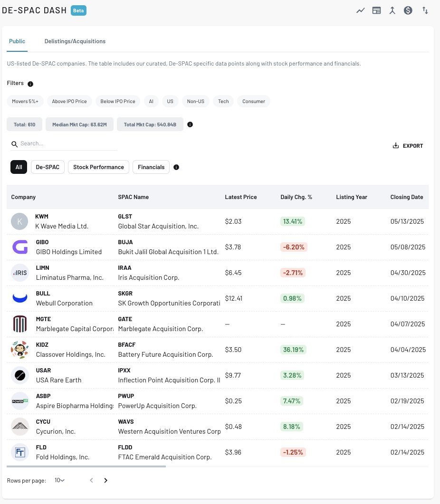Toggle the AI filter chip
The height and width of the screenshot is (504, 440).
tap(151, 101)
